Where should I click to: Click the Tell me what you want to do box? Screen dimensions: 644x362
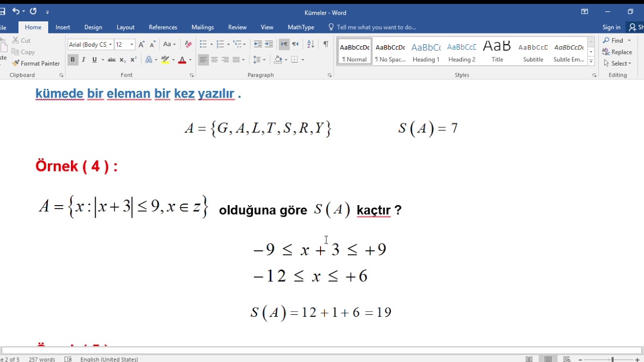click(372, 27)
